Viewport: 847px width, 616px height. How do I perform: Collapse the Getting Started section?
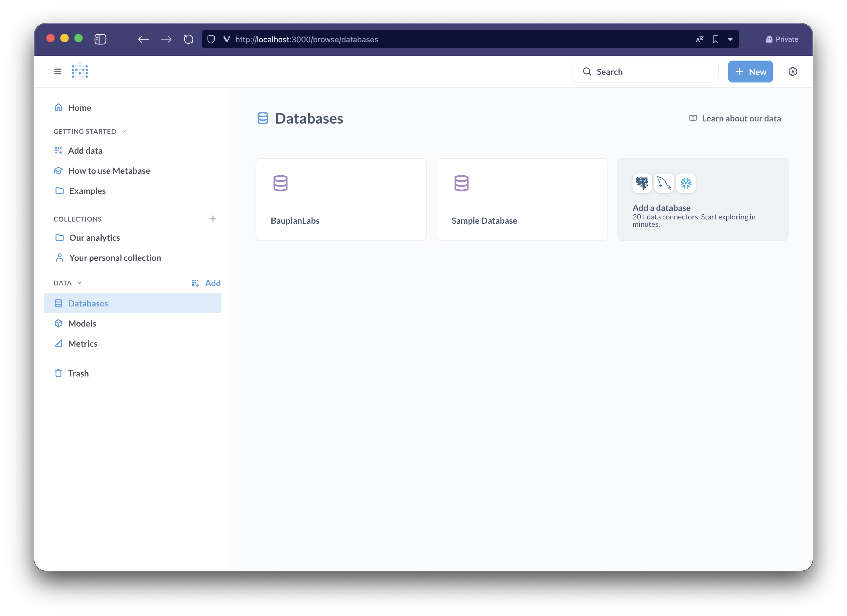coord(124,131)
